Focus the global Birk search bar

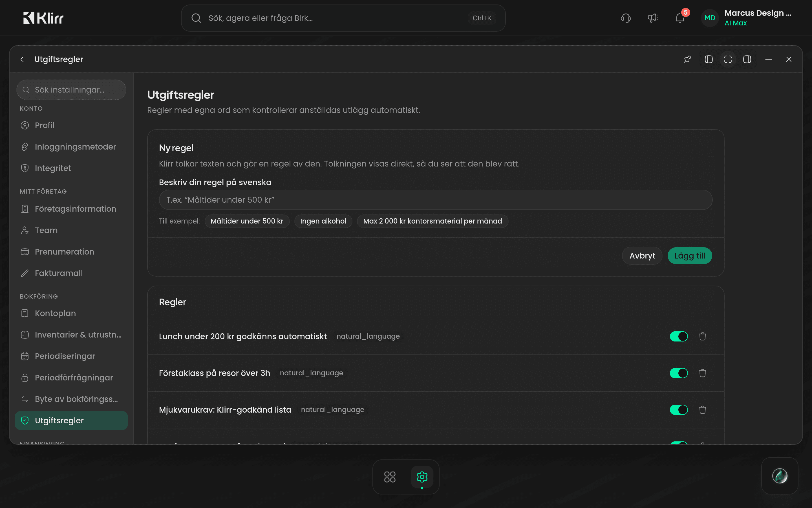coord(343,18)
